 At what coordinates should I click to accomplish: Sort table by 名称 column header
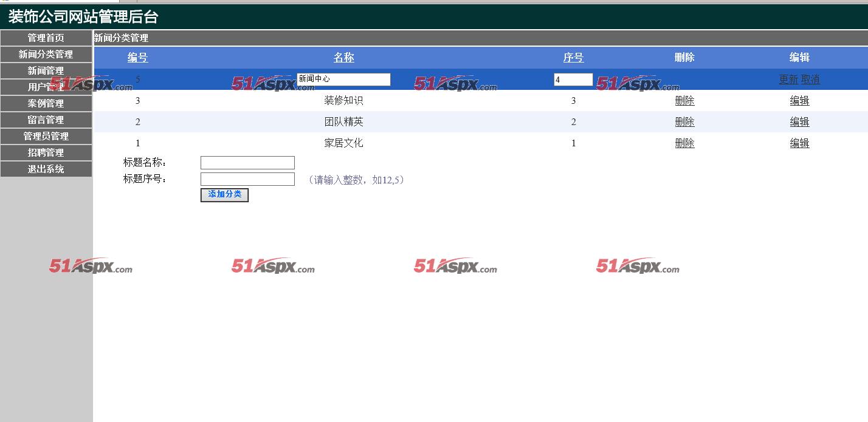(343, 58)
